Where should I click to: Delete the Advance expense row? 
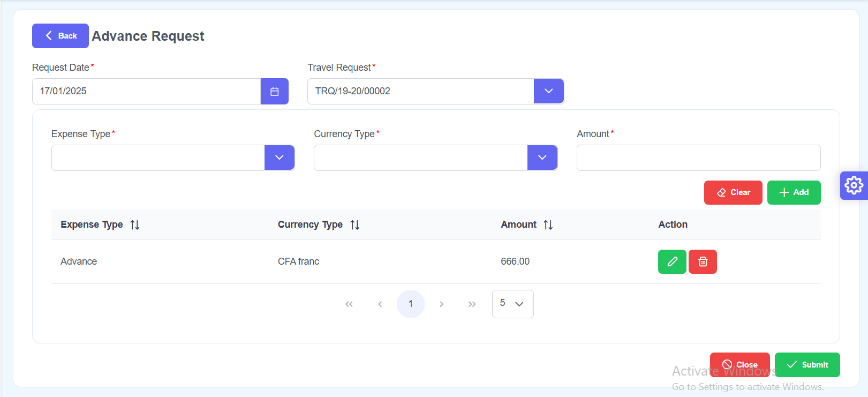coord(703,262)
